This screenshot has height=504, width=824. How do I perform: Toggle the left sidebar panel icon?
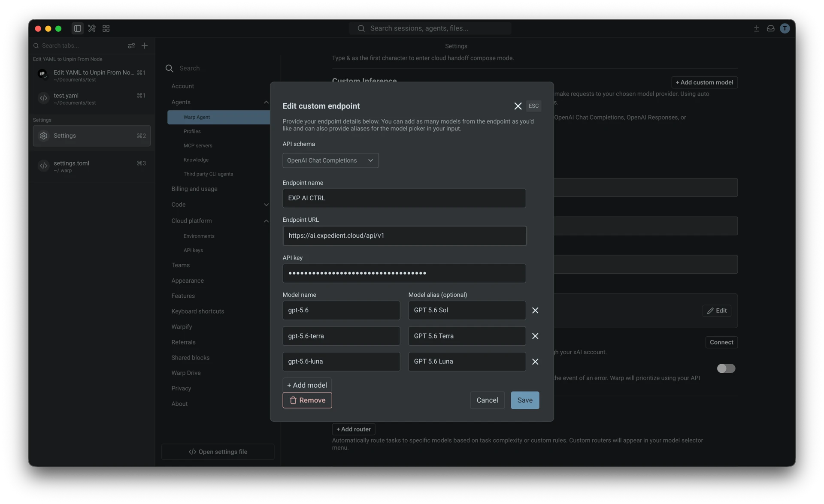(77, 28)
